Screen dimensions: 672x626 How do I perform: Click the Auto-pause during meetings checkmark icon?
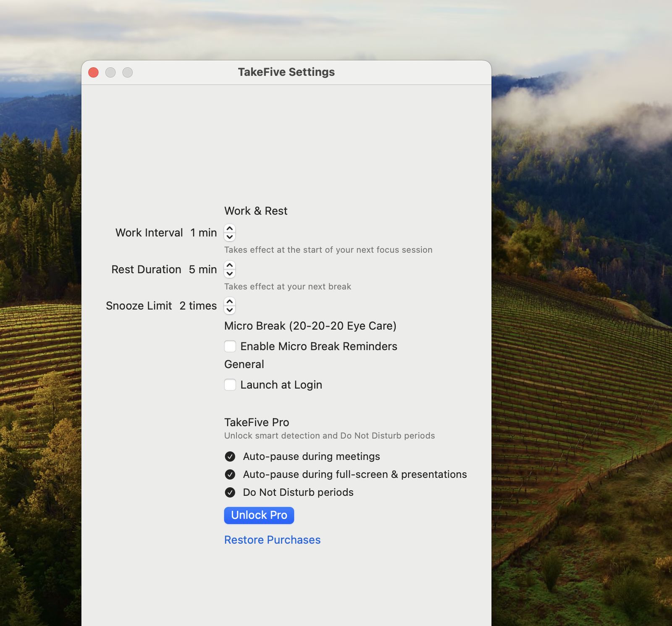[x=230, y=456]
